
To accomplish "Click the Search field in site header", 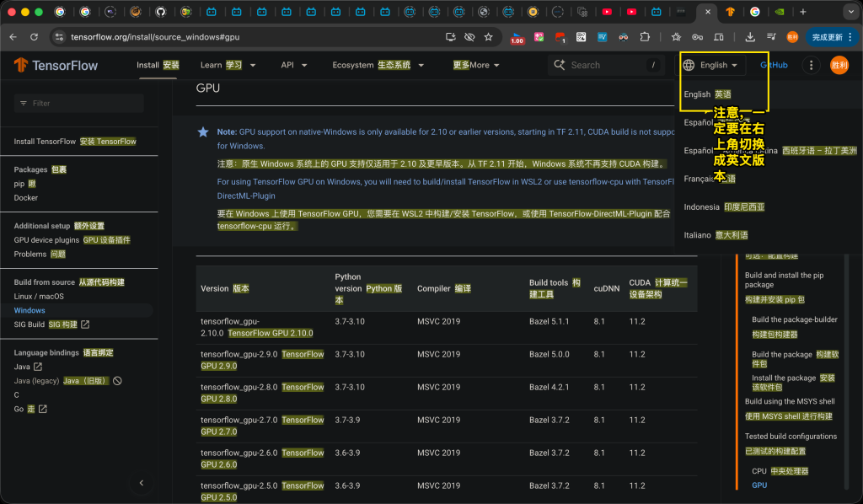I will coord(605,65).
